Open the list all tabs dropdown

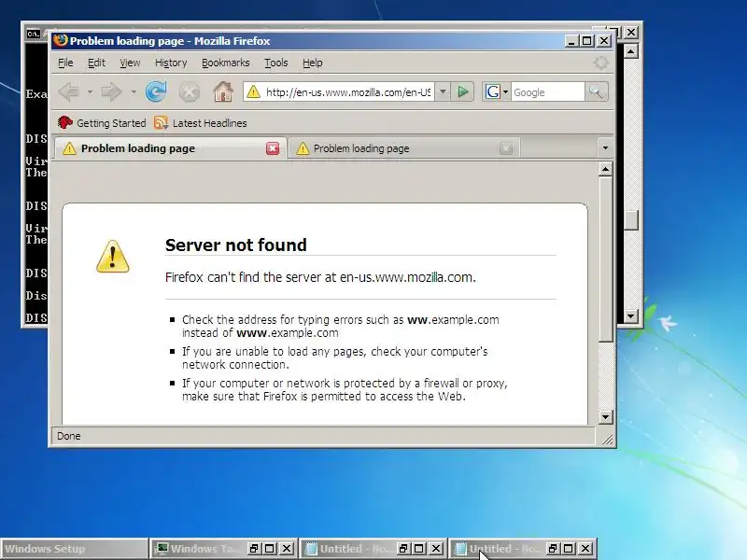pos(605,148)
